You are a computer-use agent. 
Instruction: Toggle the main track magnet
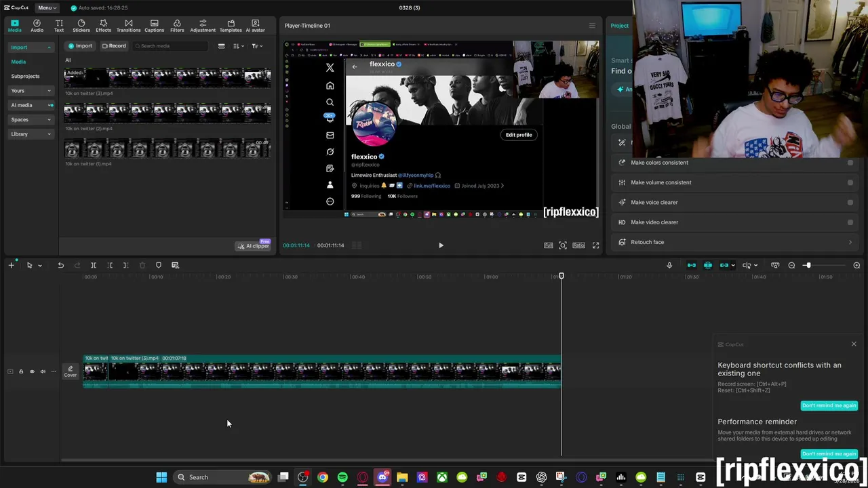coord(692,265)
